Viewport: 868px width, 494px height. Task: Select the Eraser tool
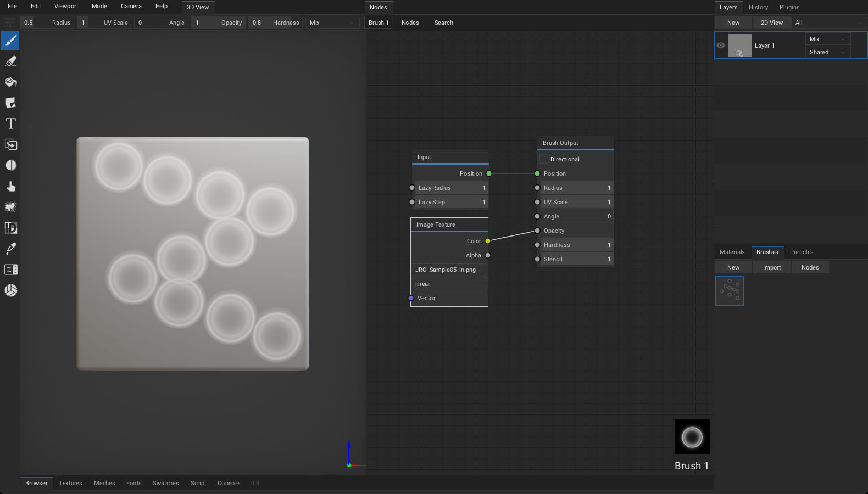tap(10, 61)
